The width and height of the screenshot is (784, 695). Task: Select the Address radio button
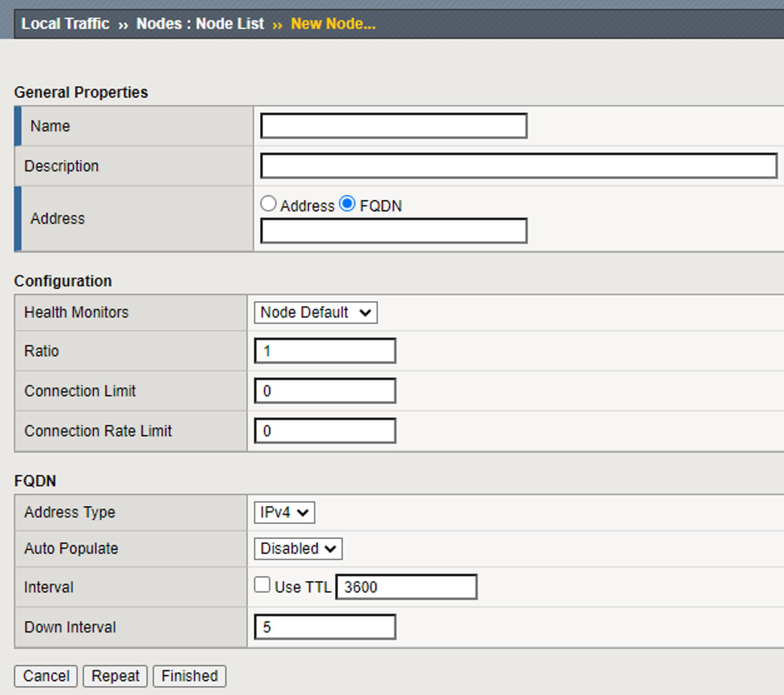[268, 204]
